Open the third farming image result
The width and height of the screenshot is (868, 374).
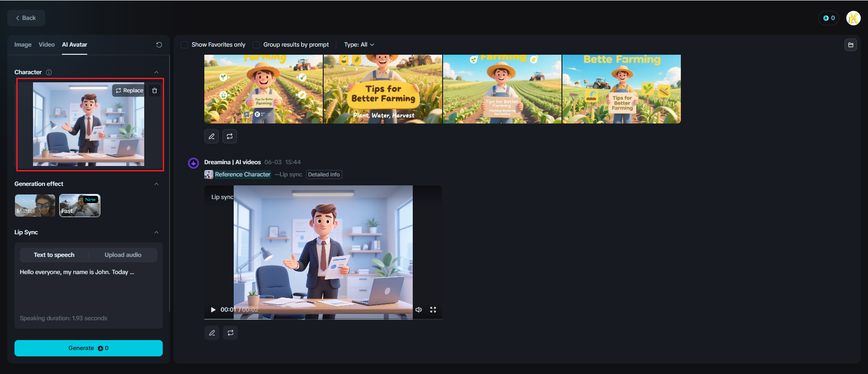coord(502,89)
